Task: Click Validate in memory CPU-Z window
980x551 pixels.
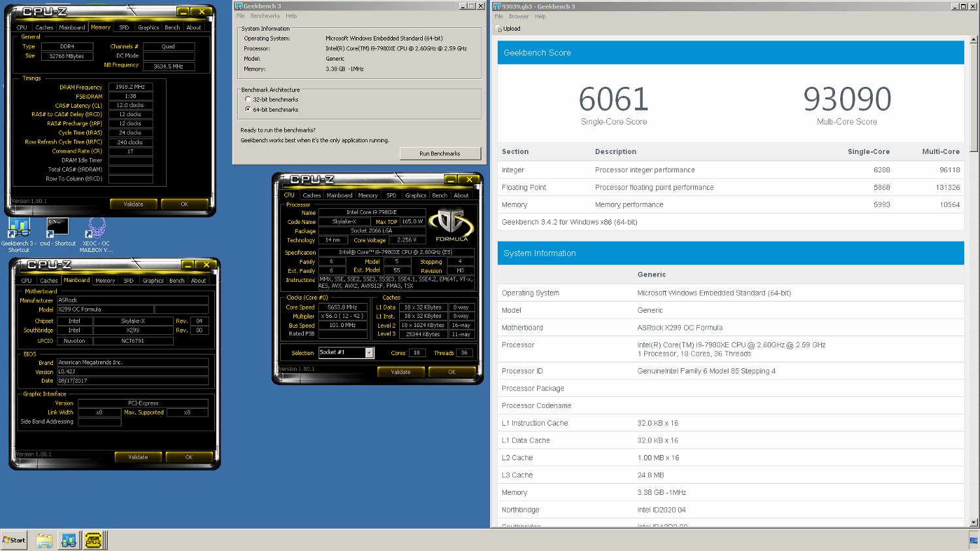Action: coord(133,204)
